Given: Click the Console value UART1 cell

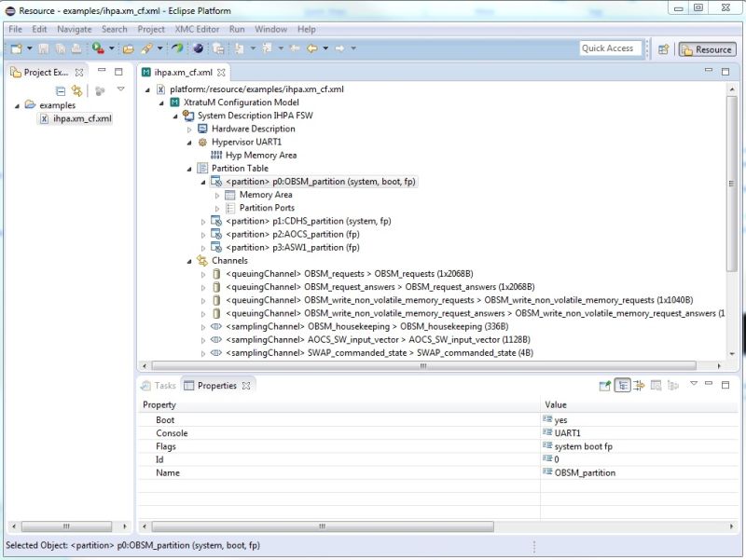Looking at the screenshot, I should (x=567, y=433).
